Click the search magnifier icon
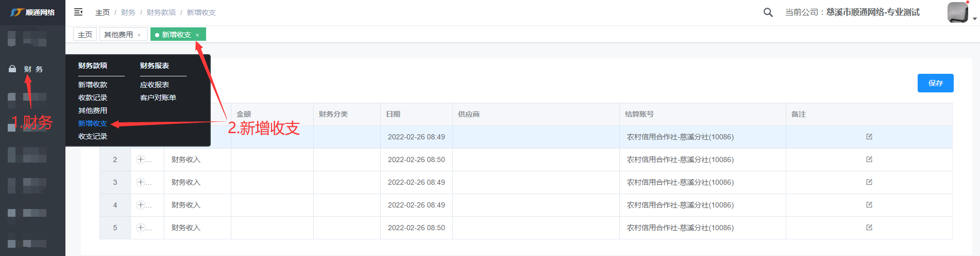Viewport: 980px width, 256px height. [x=768, y=12]
